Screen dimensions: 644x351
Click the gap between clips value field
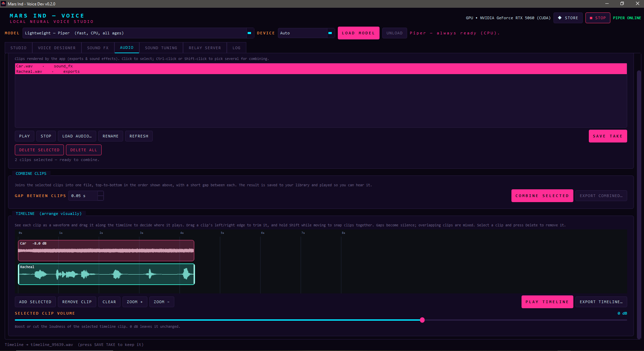pos(83,196)
